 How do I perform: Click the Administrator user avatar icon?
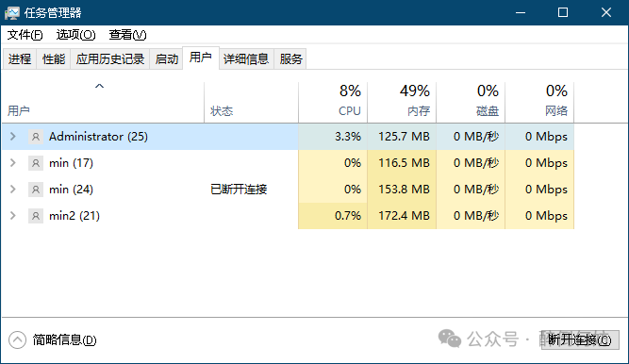click(x=36, y=137)
